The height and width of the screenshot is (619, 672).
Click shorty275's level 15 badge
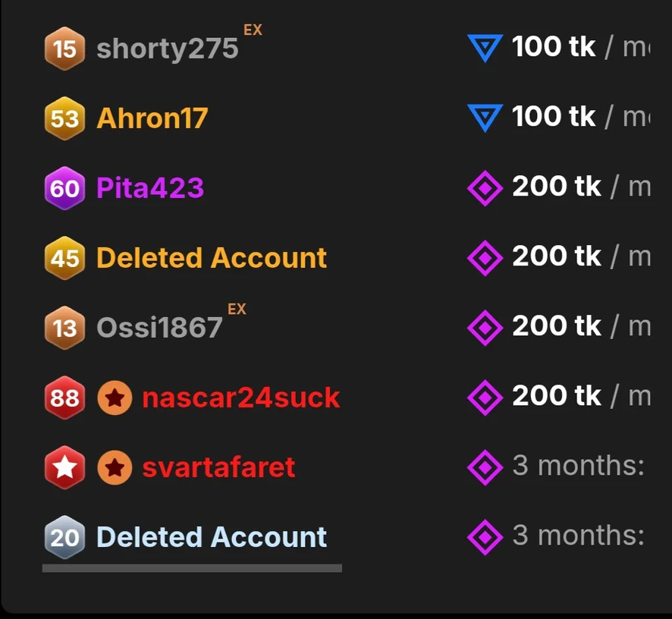pos(64,49)
